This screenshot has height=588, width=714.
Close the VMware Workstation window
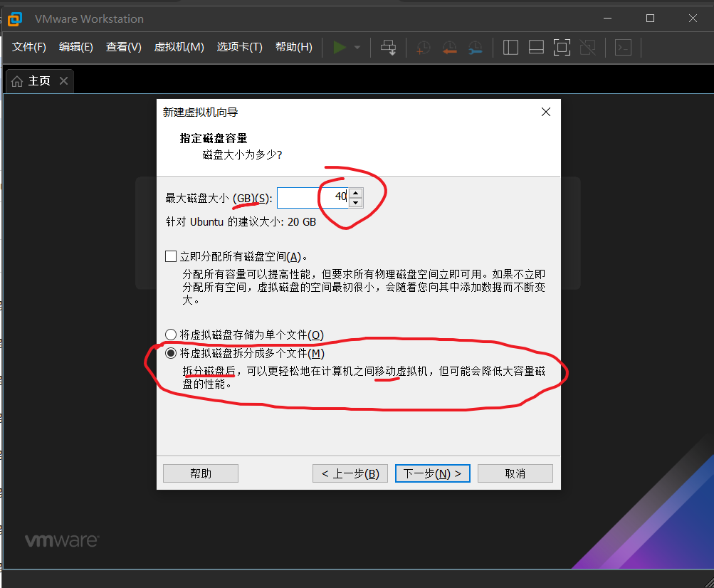point(693,19)
